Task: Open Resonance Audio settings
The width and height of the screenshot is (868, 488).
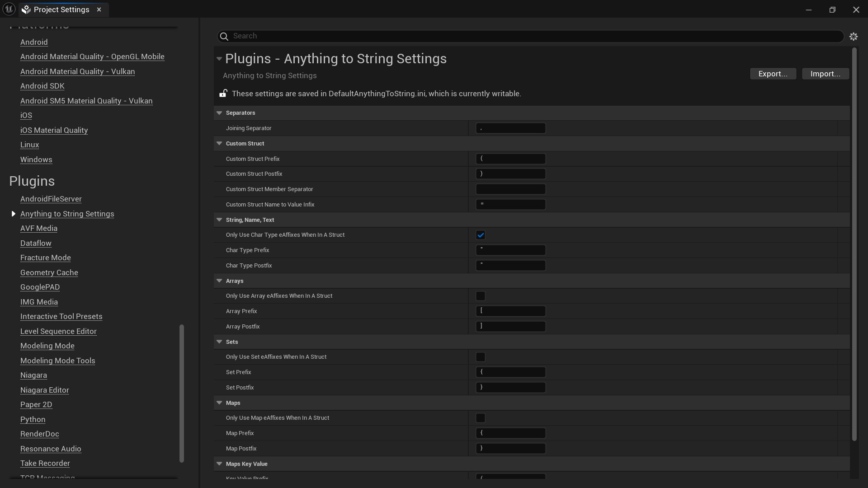Action: coord(51,449)
